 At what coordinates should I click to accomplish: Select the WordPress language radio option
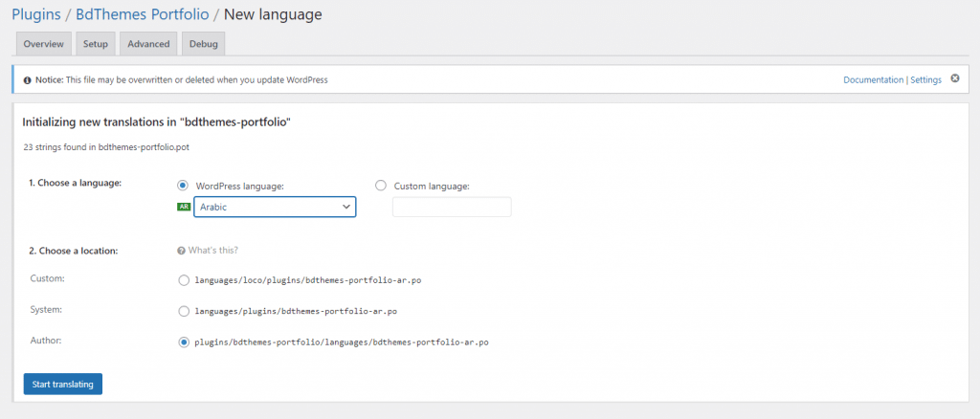pos(183,186)
